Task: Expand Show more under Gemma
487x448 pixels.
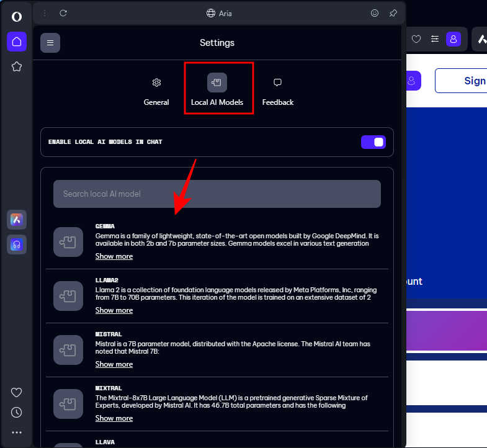Action: [114, 256]
